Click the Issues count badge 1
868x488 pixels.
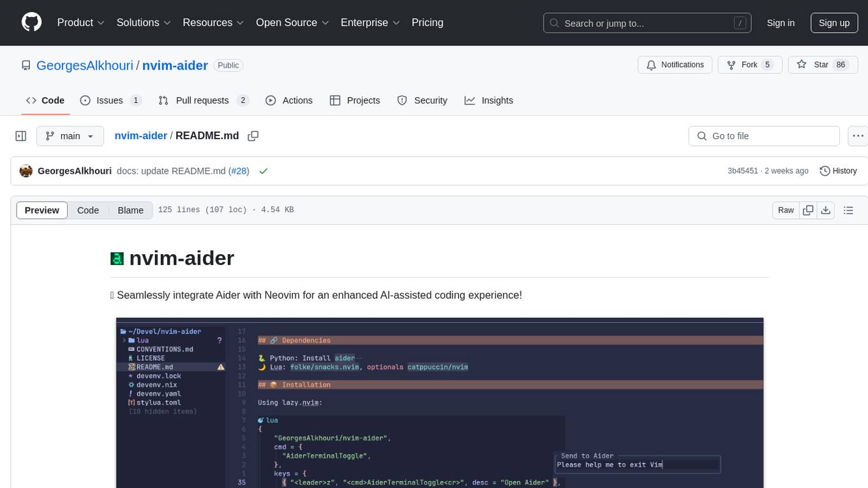coord(135,100)
